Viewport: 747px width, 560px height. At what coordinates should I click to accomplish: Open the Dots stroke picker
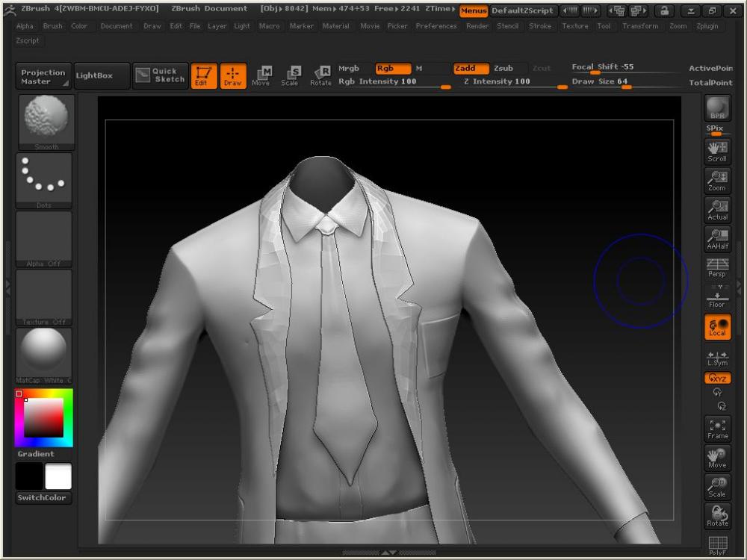click(44, 181)
